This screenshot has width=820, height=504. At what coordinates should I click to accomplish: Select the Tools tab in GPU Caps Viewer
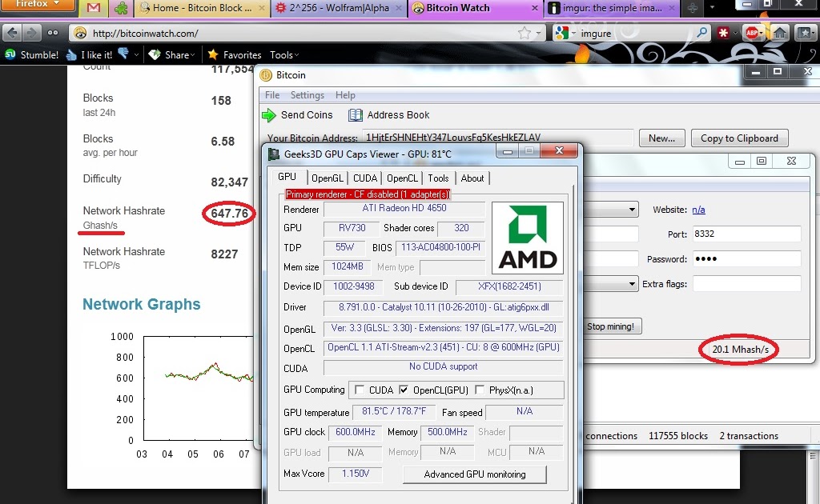coord(438,178)
